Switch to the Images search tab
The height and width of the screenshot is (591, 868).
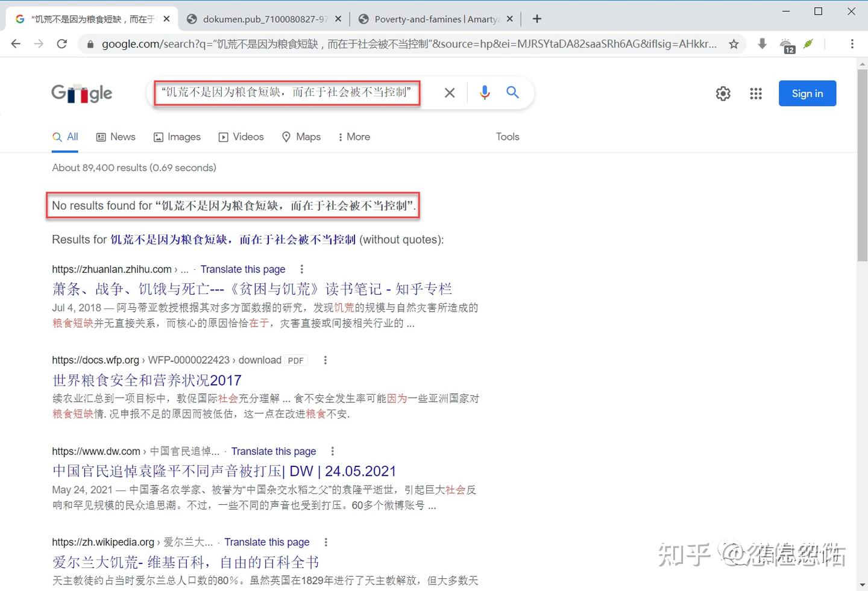click(177, 137)
